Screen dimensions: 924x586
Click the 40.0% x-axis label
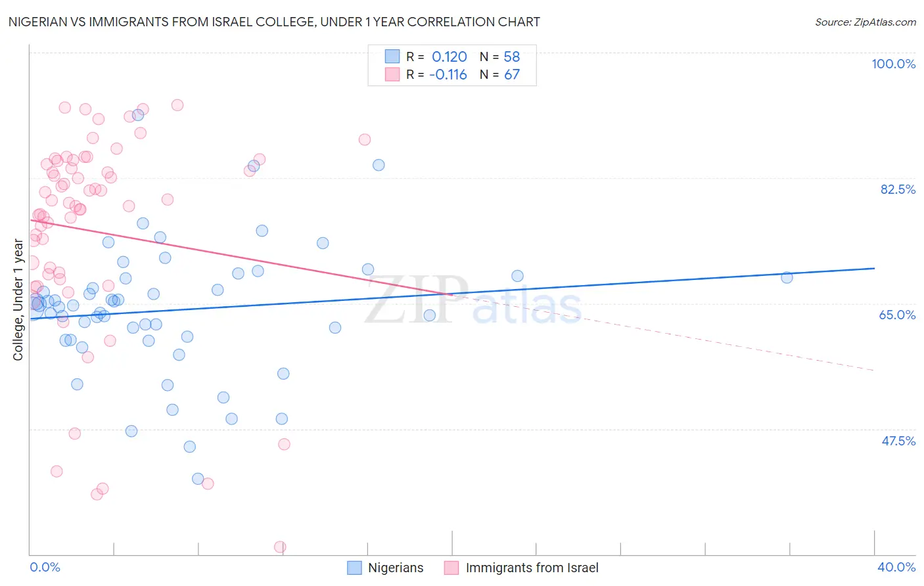[x=896, y=567]
